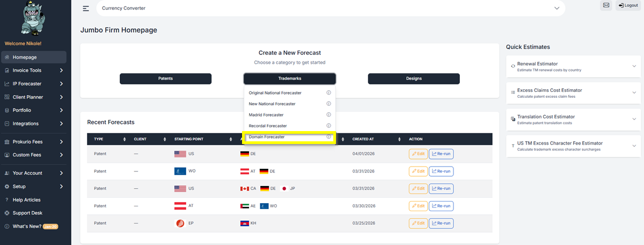The width and height of the screenshot is (644, 245).
Task: Expand Invoice Tools sidebar menu
Action: click(x=33, y=70)
